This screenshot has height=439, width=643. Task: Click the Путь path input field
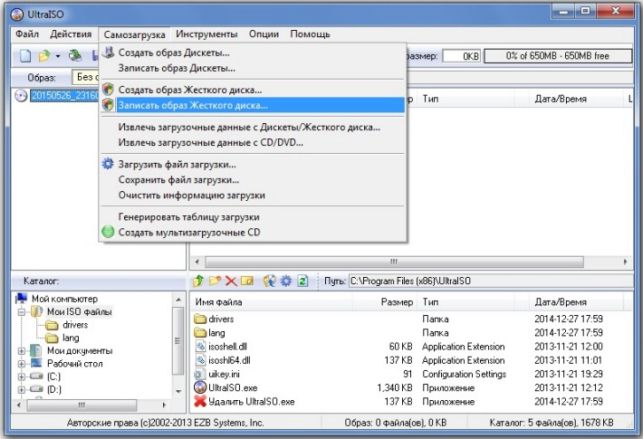click(490, 281)
